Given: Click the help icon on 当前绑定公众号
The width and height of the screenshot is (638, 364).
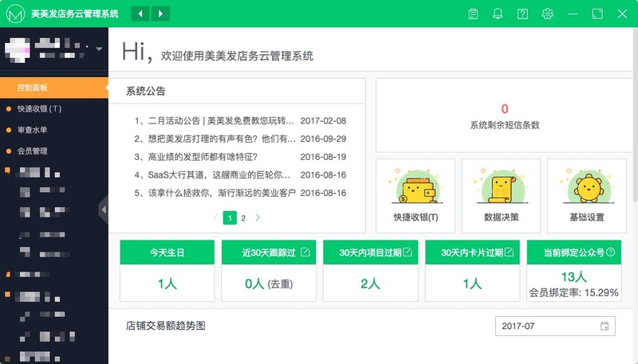Looking at the screenshot, I should pyautogui.click(x=610, y=252).
